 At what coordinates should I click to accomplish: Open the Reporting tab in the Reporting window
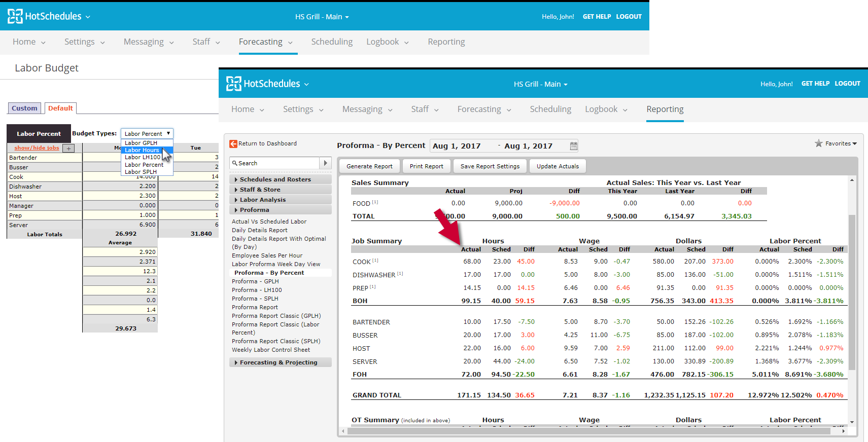tap(665, 109)
